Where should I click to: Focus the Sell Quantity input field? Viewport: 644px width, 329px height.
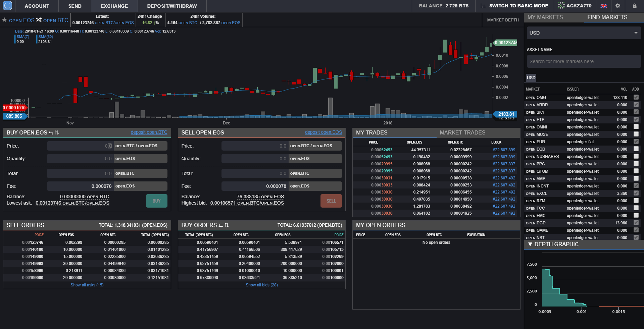coord(255,159)
